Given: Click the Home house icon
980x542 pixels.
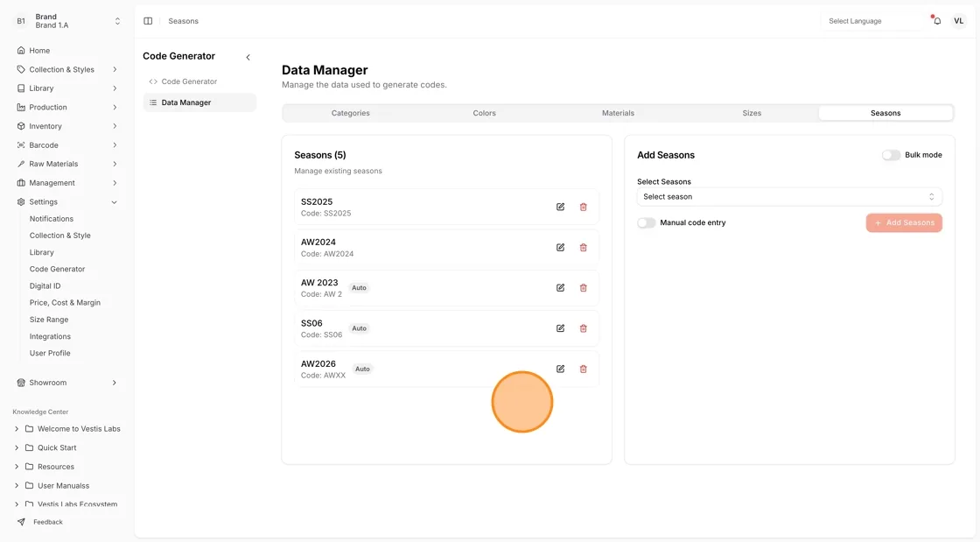Looking at the screenshot, I should [21, 50].
